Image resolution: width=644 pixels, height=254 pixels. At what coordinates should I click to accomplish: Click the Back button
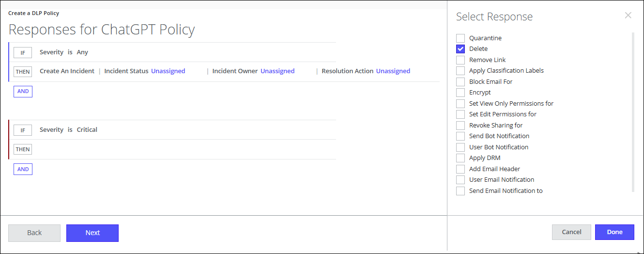pos(34,233)
